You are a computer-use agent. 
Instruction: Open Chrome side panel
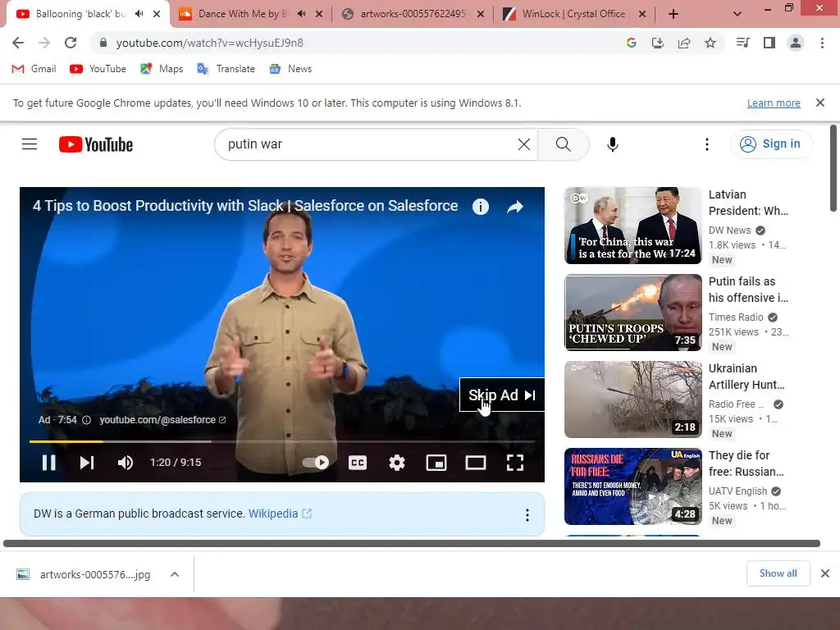point(769,43)
